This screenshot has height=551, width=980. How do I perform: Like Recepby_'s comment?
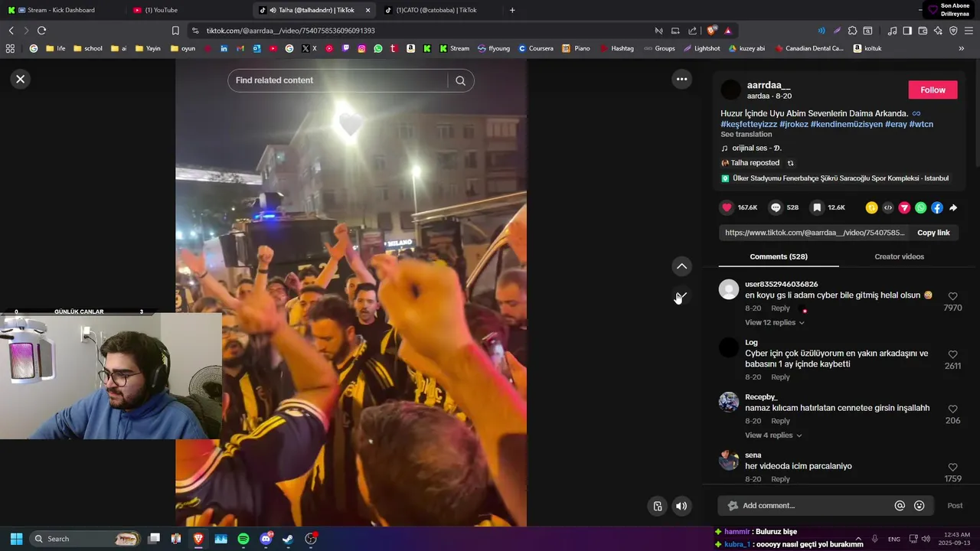point(952,409)
